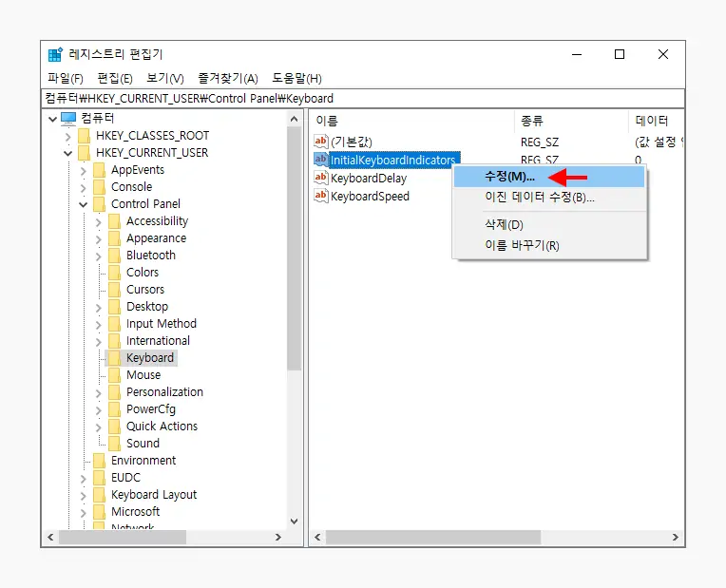Click the (기본값) default value icon
726x588 pixels.
click(321, 142)
